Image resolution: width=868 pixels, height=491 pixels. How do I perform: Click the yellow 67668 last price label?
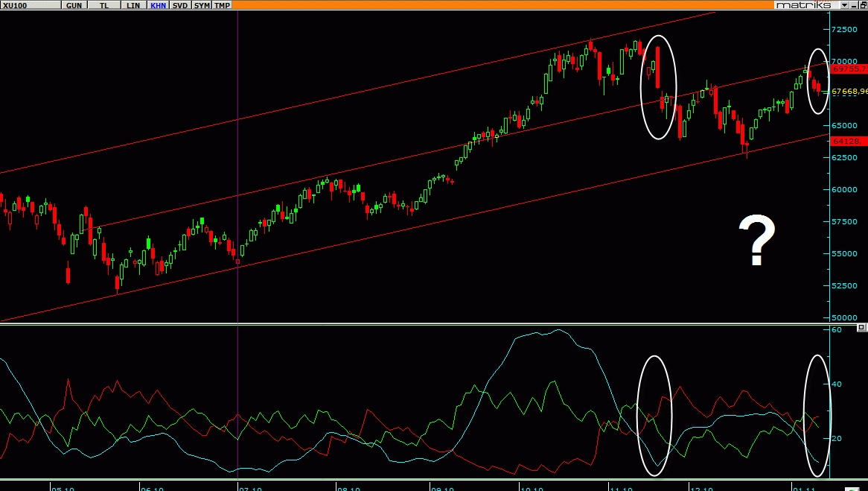click(x=849, y=92)
